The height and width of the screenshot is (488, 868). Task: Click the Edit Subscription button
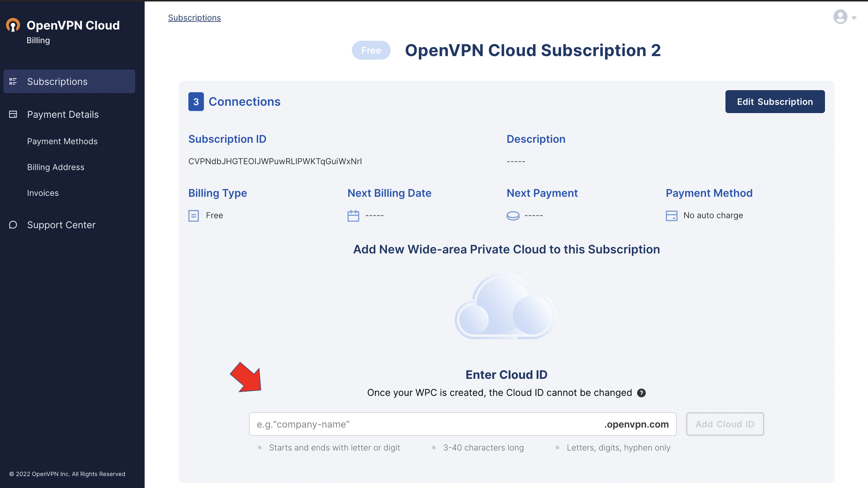775,102
